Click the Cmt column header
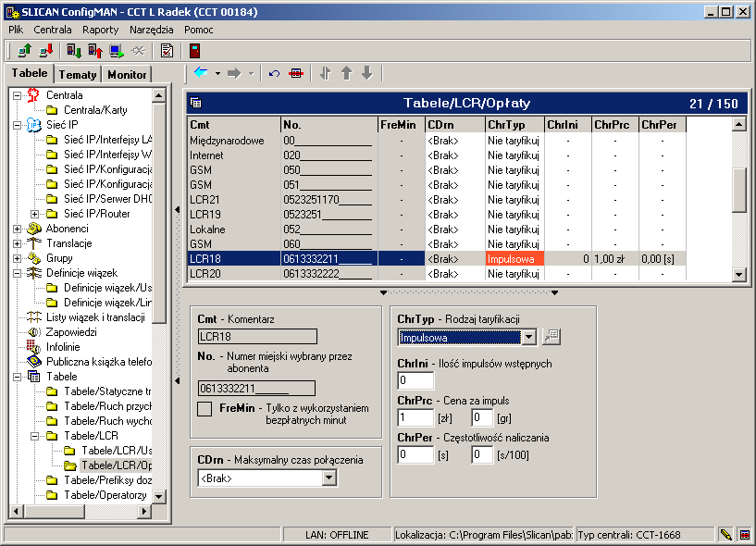Viewport: 756px width, 546px height. (233, 125)
